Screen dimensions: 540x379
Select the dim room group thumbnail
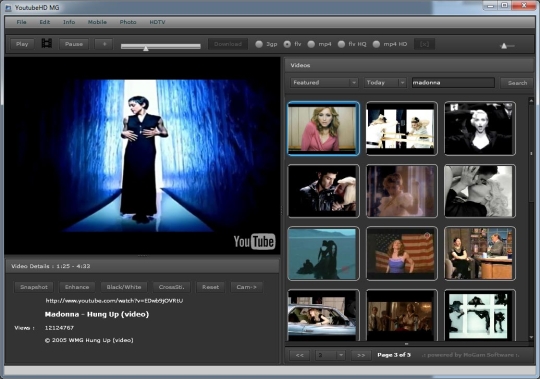pyautogui.click(x=402, y=315)
